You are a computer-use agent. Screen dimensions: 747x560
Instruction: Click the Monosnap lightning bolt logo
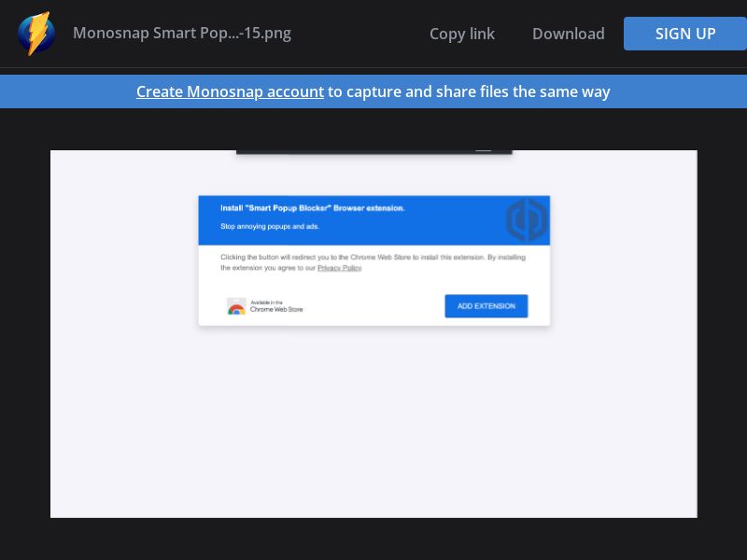(35, 34)
